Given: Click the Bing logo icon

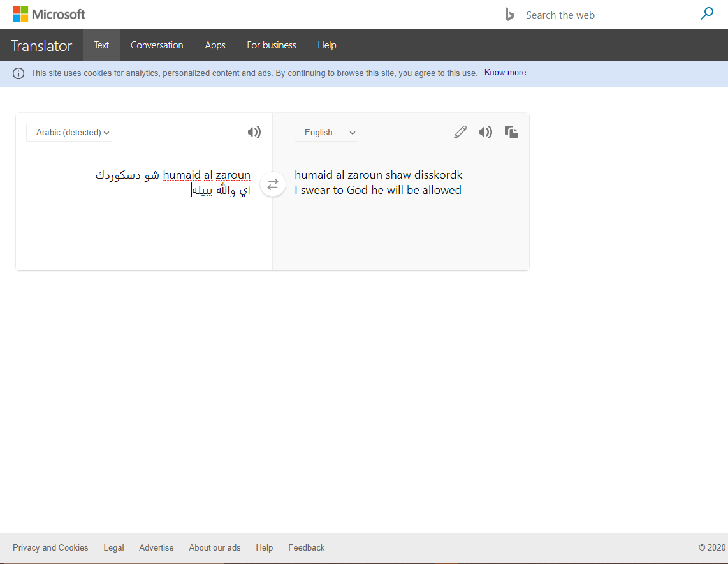Looking at the screenshot, I should (x=510, y=15).
